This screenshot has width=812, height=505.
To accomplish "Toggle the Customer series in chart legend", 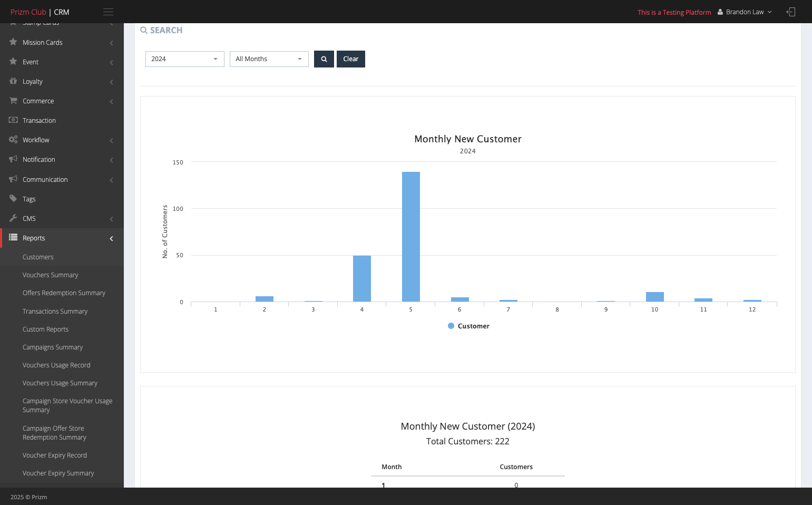I will coord(469,326).
